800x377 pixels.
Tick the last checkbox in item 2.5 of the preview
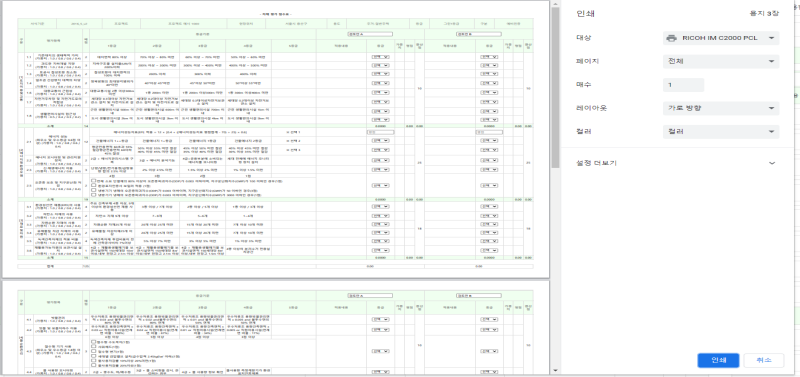pos(93,194)
